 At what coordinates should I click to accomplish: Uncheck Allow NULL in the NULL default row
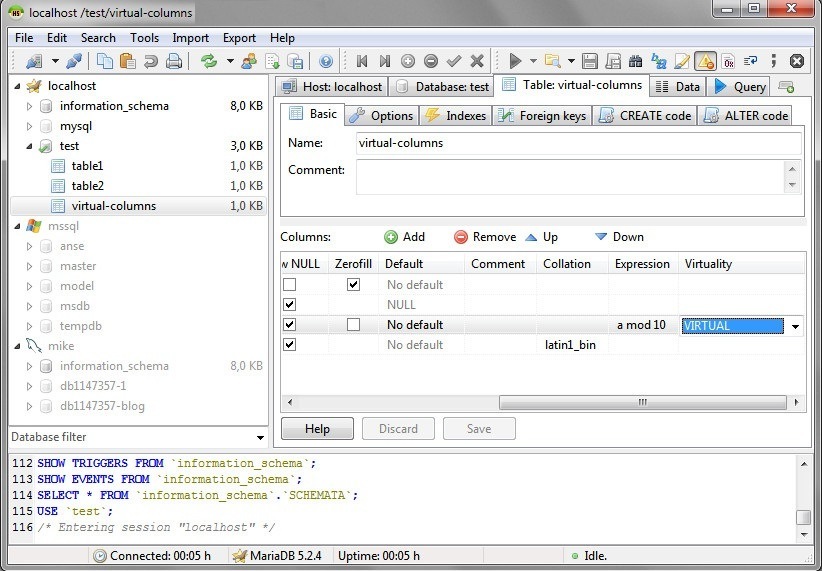point(289,305)
